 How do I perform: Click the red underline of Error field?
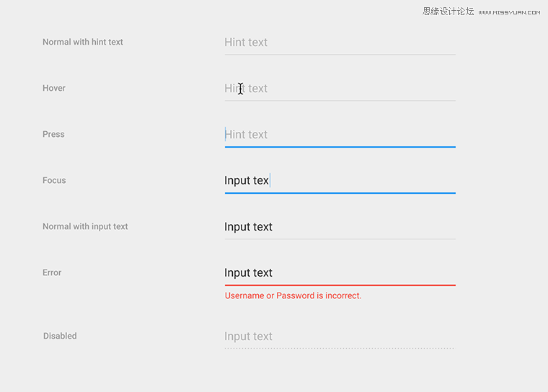pos(340,285)
